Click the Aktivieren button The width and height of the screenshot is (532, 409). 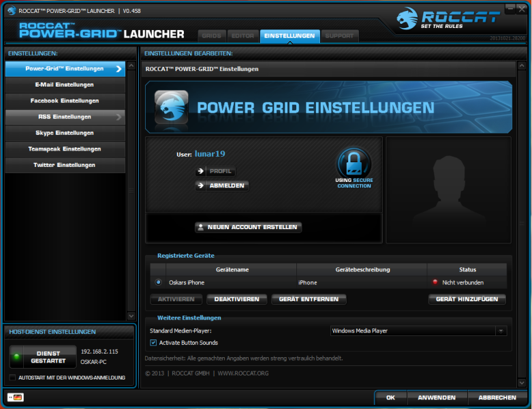tap(176, 299)
